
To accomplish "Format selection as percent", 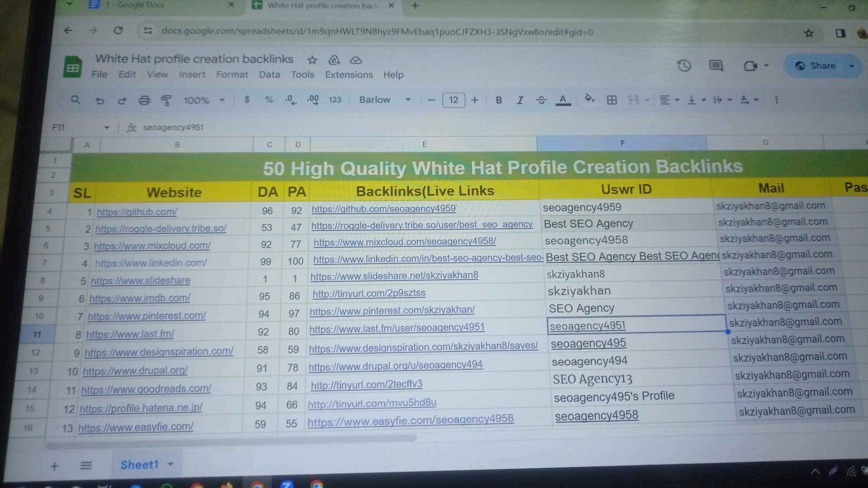I will click(x=268, y=100).
